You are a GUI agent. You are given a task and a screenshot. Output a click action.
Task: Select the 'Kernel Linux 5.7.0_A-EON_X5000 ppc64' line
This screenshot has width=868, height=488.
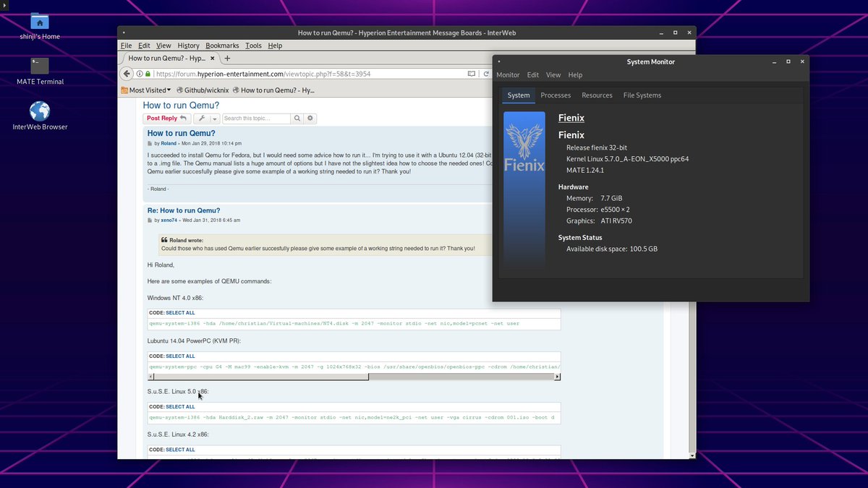(627, 159)
